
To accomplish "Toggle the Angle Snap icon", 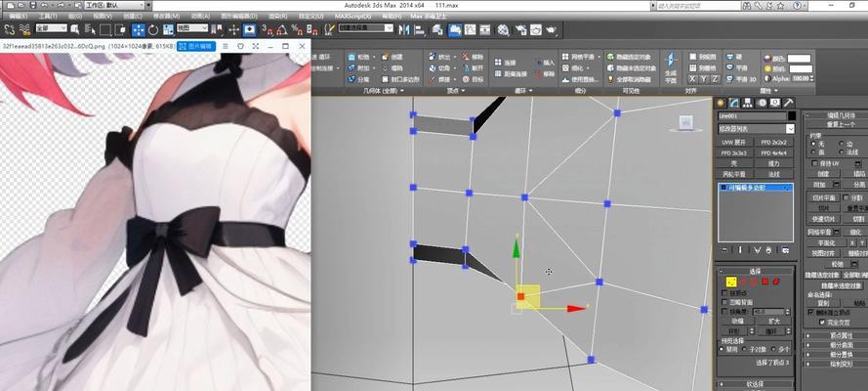I will pyautogui.click(x=282, y=29).
